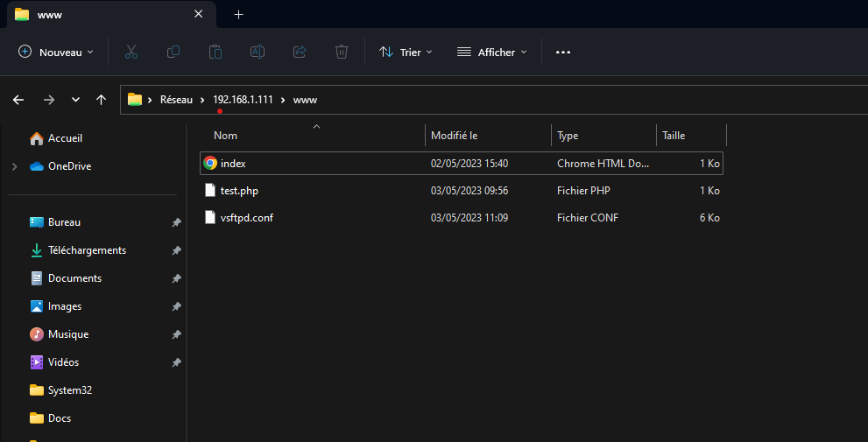Click the pin icon next to Vidéos
Viewport: 868px width, 442px height.
(x=176, y=362)
